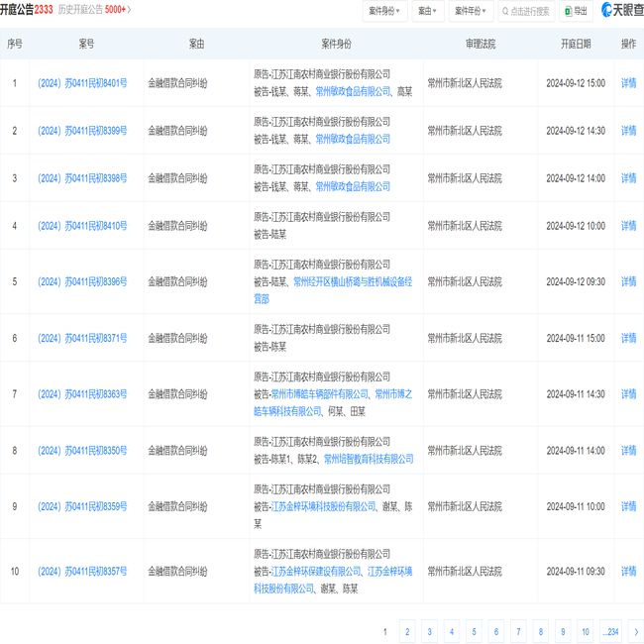
Task: Open 常州培智教育科技有限公司 link
Action: coord(369,459)
